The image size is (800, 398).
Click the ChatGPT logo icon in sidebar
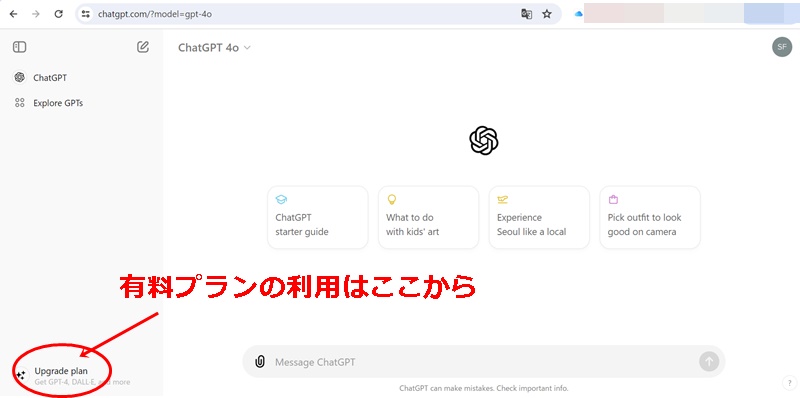(x=20, y=78)
